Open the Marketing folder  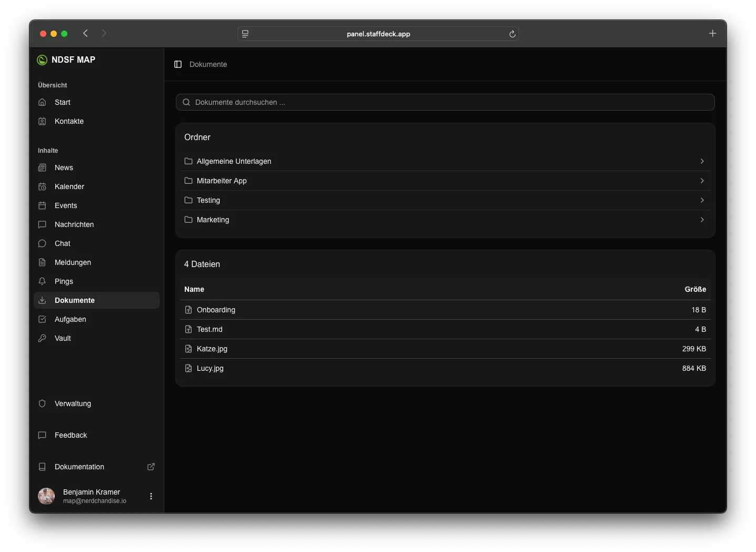pos(445,220)
